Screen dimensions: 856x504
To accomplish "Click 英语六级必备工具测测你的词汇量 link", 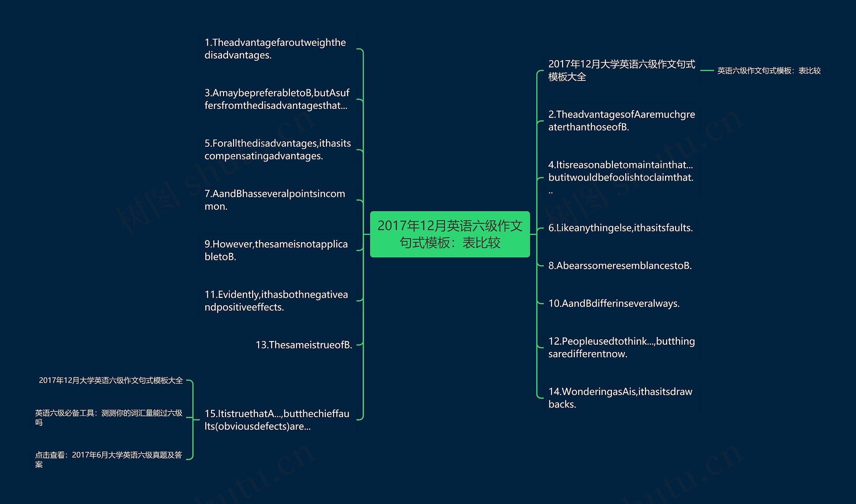I will point(97,417).
